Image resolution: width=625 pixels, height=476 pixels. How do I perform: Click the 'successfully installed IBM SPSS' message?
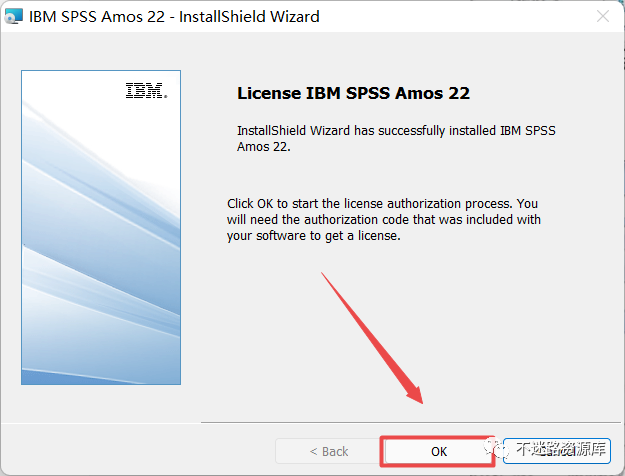point(396,138)
